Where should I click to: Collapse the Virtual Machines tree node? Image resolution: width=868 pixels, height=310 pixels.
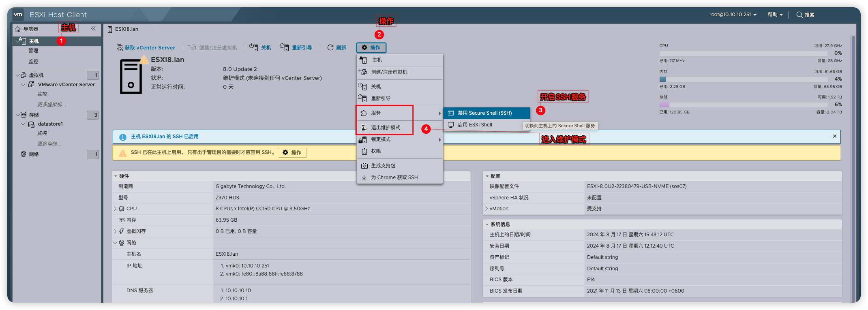(x=17, y=75)
